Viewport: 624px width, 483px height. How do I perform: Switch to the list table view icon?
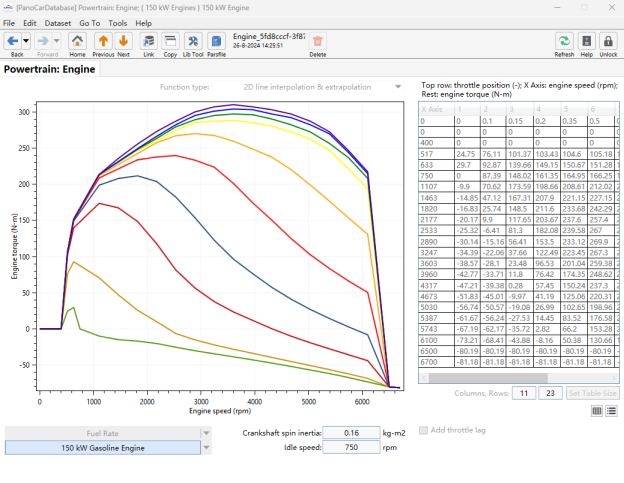point(612,411)
